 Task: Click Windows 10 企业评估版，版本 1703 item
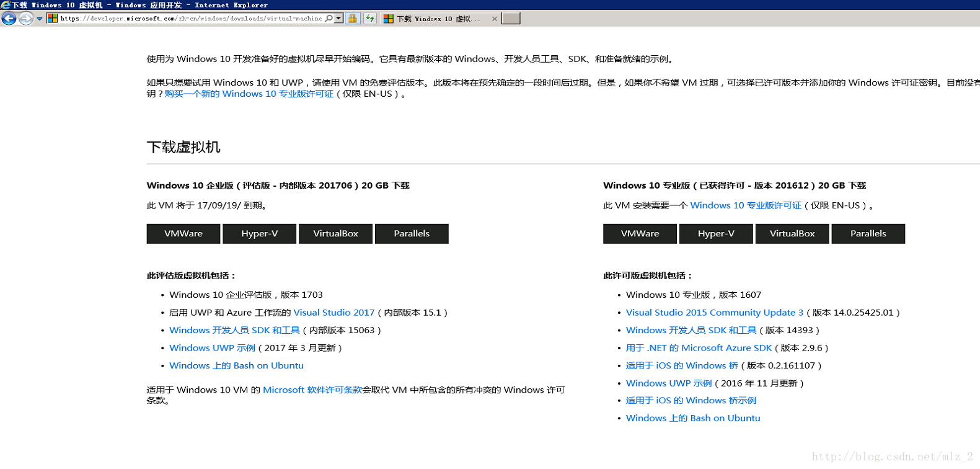(246, 295)
